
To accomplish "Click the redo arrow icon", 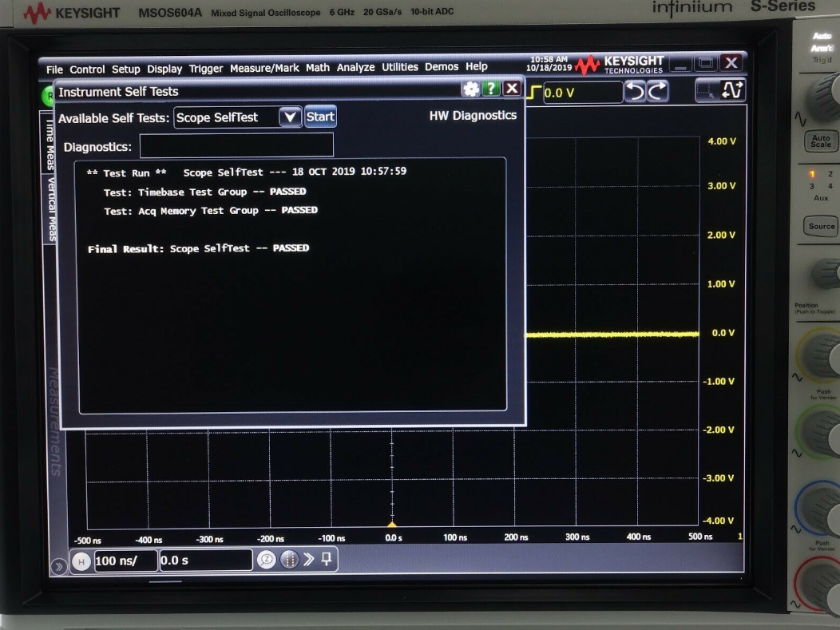I will [x=657, y=92].
